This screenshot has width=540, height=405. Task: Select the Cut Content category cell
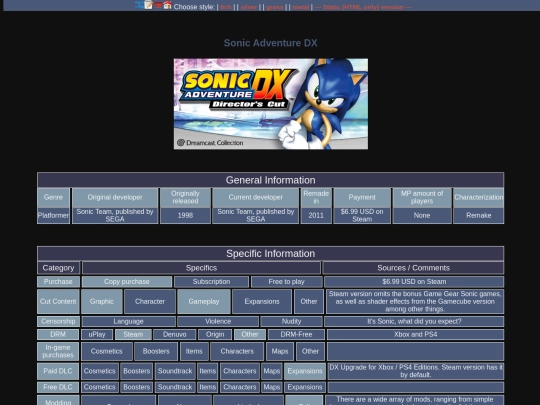pyautogui.click(x=58, y=301)
